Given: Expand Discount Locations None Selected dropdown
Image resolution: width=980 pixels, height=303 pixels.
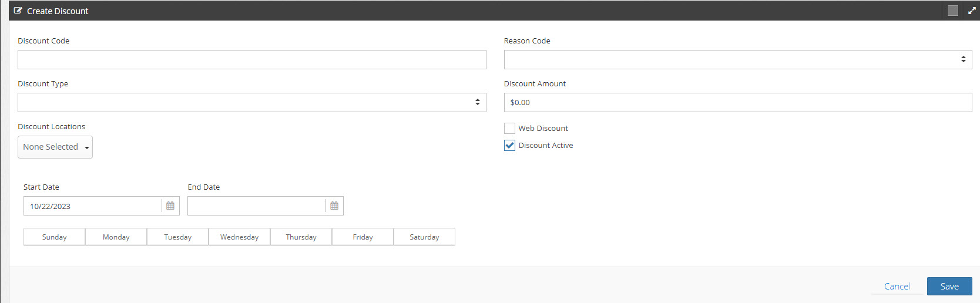Looking at the screenshot, I should 55,147.
